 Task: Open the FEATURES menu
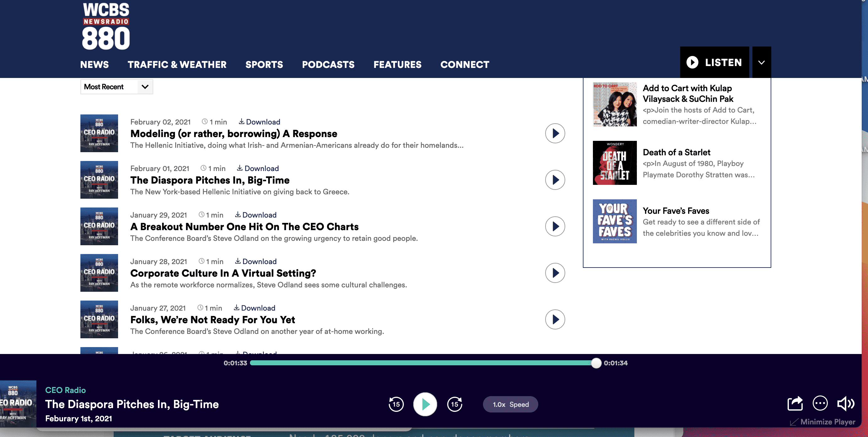(397, 64)
